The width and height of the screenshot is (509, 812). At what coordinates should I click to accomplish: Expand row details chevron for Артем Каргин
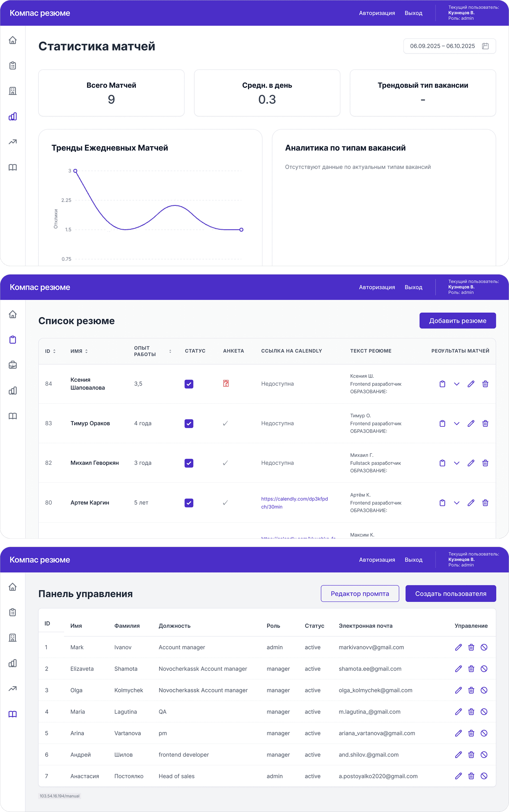click(457, 503)
